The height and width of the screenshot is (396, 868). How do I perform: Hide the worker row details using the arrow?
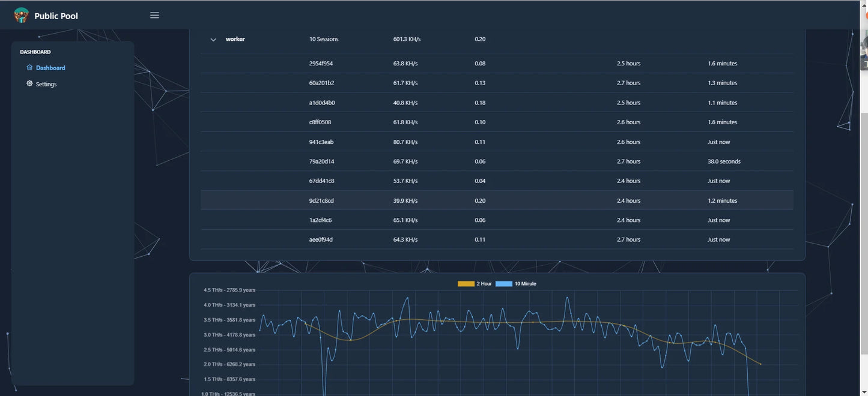[213, 38]
